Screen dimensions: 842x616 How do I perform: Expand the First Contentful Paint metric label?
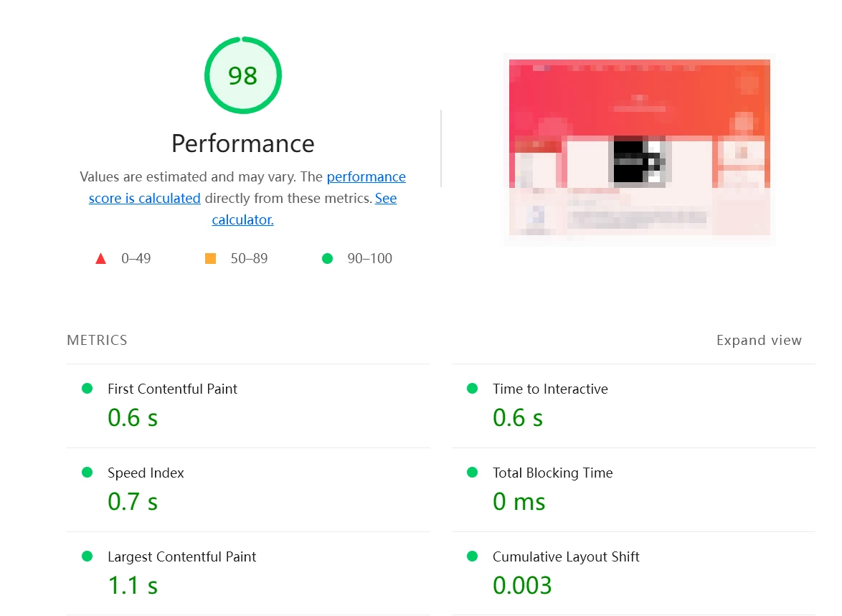[x=172, y=389]
